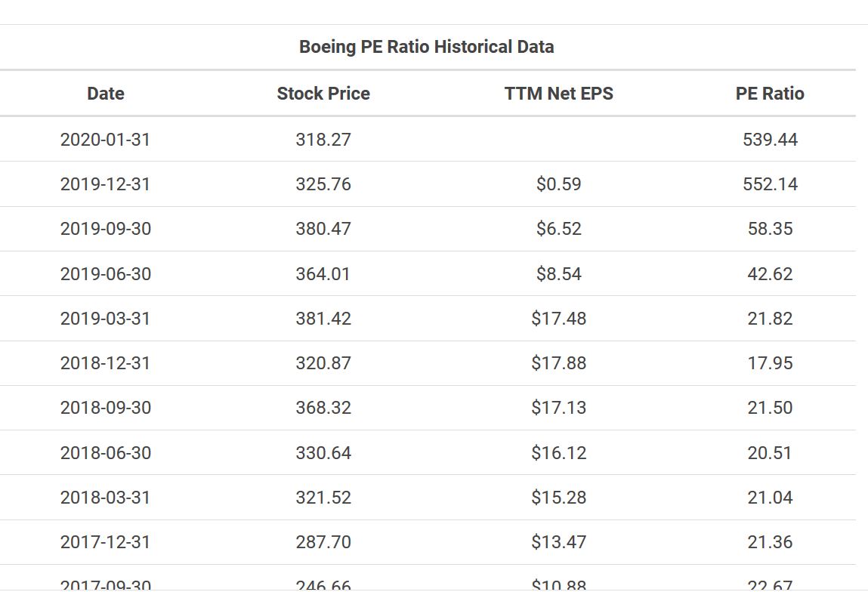Click the $0.59 EPS cell
This screenshot has height=592, width=868.
tap(558, 184)
